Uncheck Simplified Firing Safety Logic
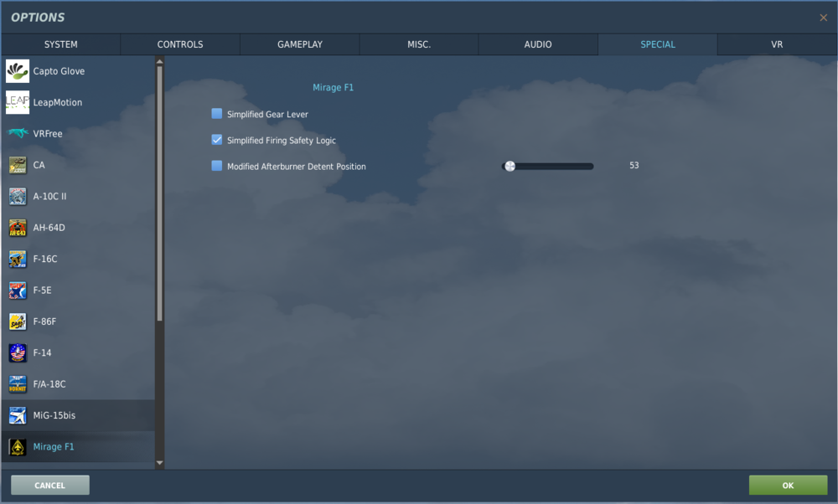 tap(216, 139)
